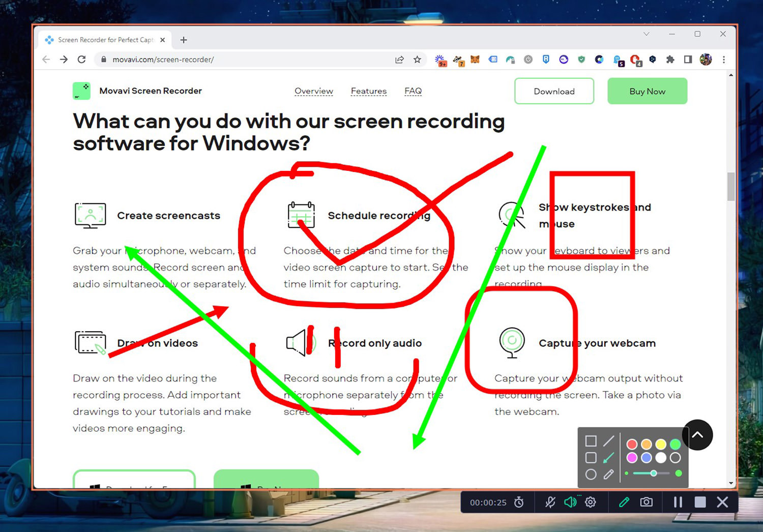Click the Create screencasts monitor icon
This screenshot has height=532, width=763.
[x=90, y=216]
